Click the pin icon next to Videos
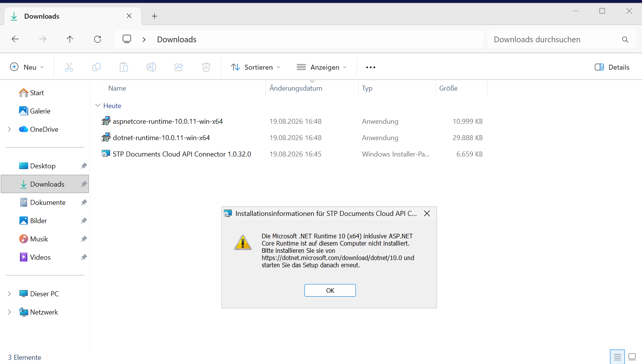This screenshot has width=642, height=364. click(x=84, y=257)
